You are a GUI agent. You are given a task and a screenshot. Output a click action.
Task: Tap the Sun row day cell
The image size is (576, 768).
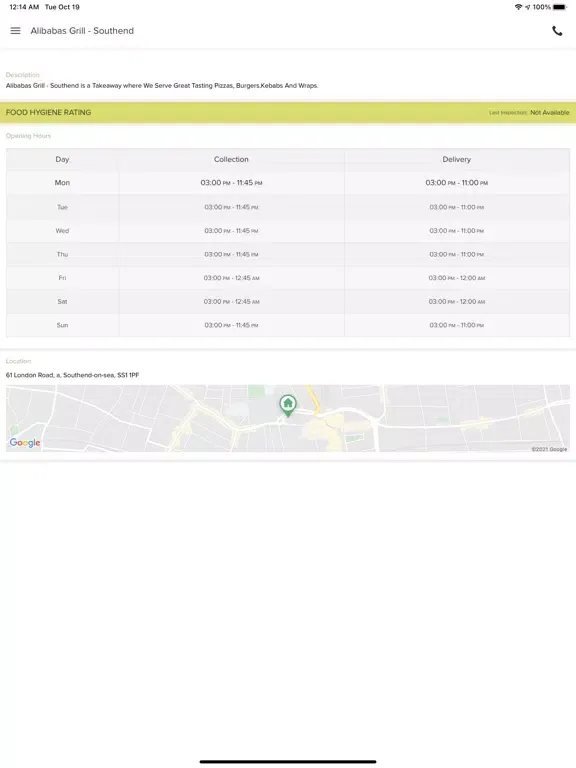pos(62,325)
